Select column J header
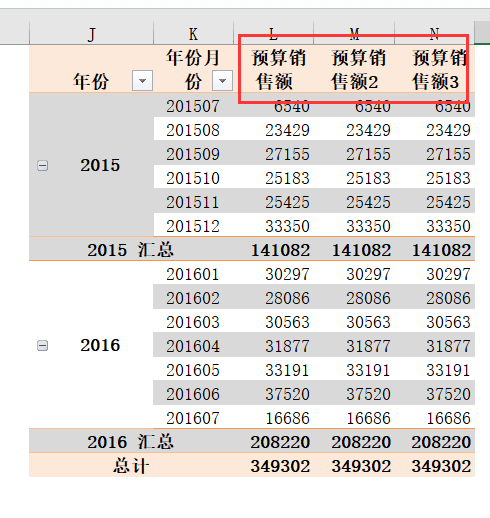This screenshot has height=518, width=490. coord(91,33)
